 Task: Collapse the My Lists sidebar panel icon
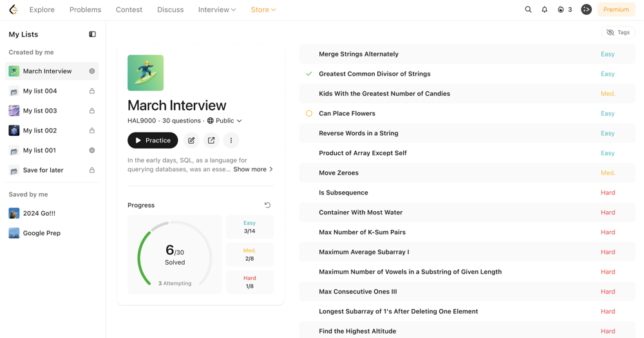(x=92, y=34)
